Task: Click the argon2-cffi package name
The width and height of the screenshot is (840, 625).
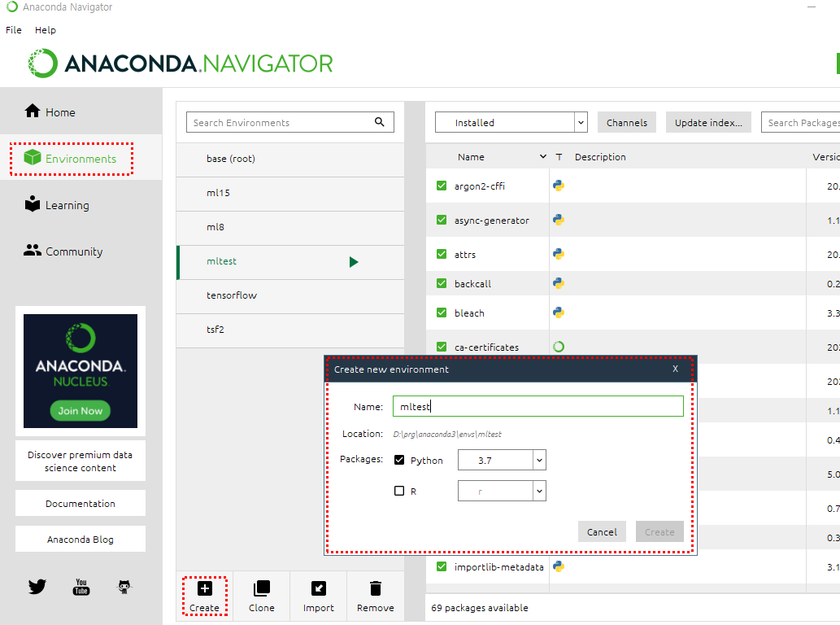Action: point(480,186)
